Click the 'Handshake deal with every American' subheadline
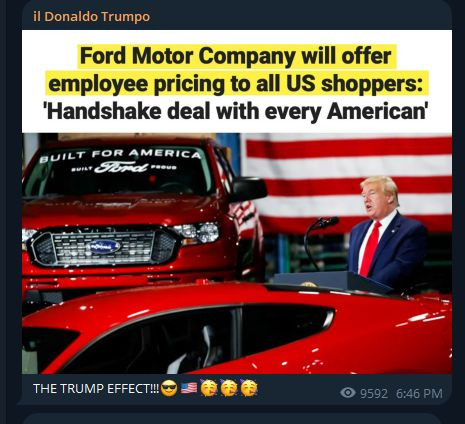The image size is (465, 424). 236,111
